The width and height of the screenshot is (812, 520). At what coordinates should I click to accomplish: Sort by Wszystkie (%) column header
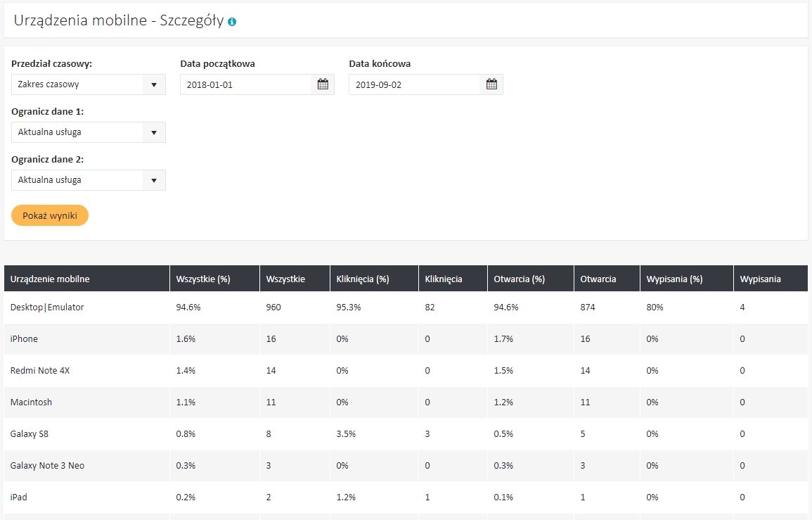tap(203, 279)
